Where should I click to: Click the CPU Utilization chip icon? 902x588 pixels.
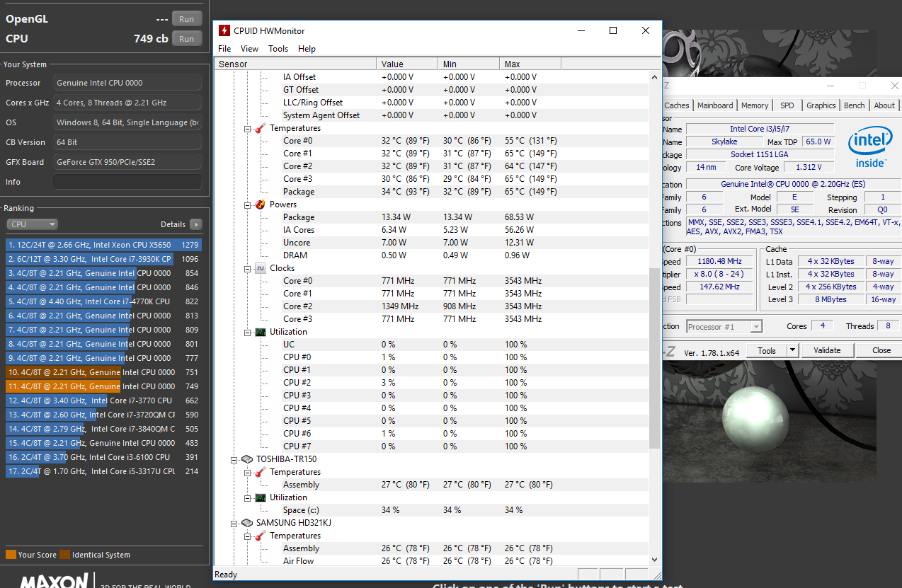pyautogui.click(x=260, y=332)
